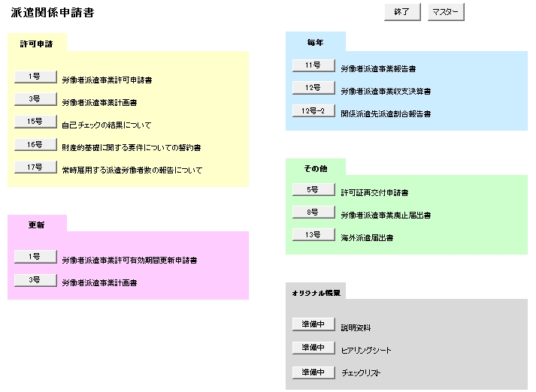The height and width of the screenshot is (392, 536).
Task: Click text 海外派遣届出書
Action: point(367,237)
